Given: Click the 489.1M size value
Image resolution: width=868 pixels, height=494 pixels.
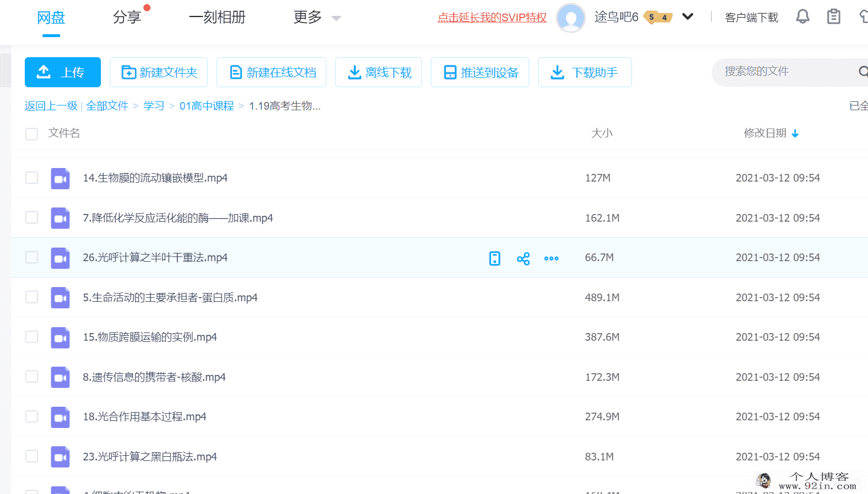Looking at the screenshot, I should [x=602, y=298].
